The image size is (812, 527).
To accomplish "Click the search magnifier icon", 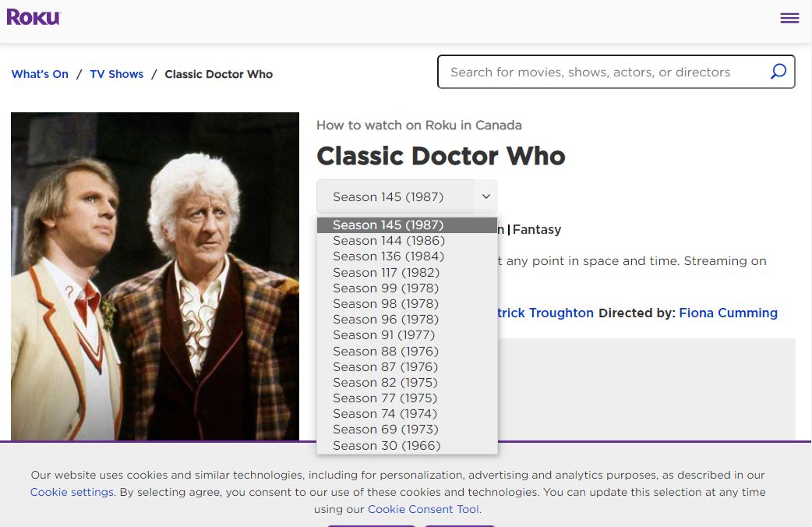I will pyautogui.click(x=778, y=72).
